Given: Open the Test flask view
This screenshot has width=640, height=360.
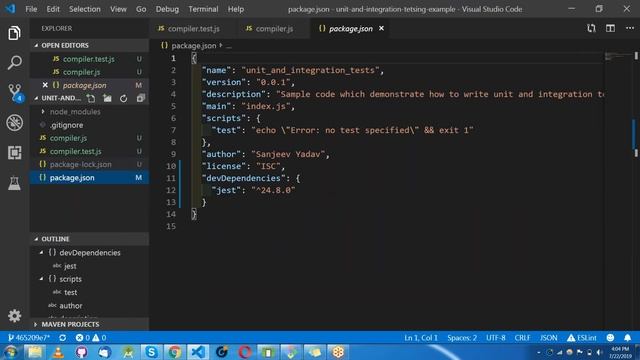Looking at the screenshot, I should click(14, 183).
